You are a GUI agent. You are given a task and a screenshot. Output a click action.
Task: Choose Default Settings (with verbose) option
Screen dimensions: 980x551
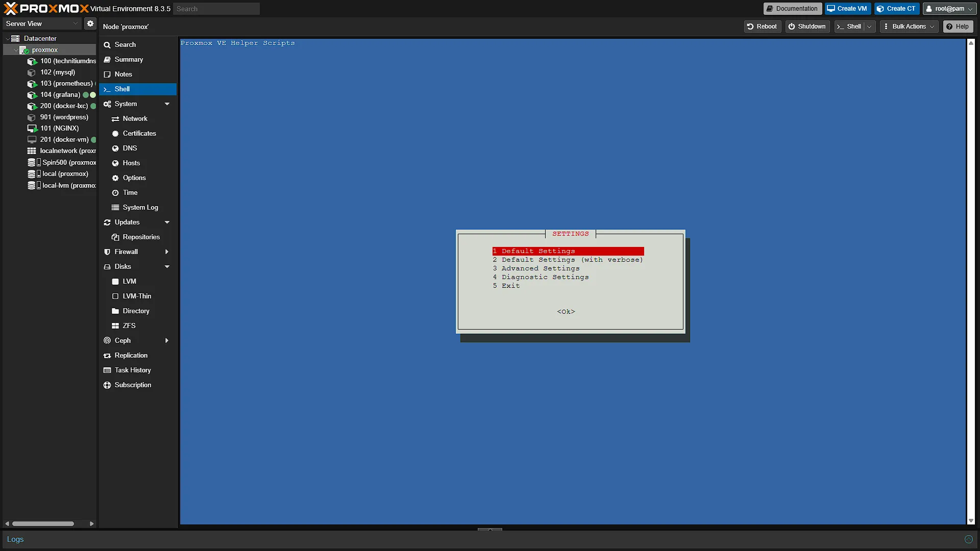(568, 260)
